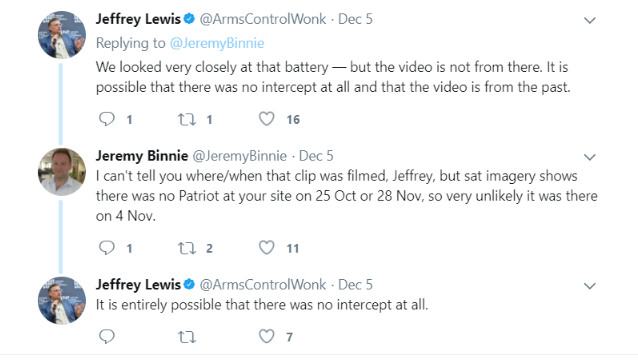This screenshot has width=638, height=363.
Task: Expand options menu on Jeremy Binnie's tweet
Action: coord(590,157)
